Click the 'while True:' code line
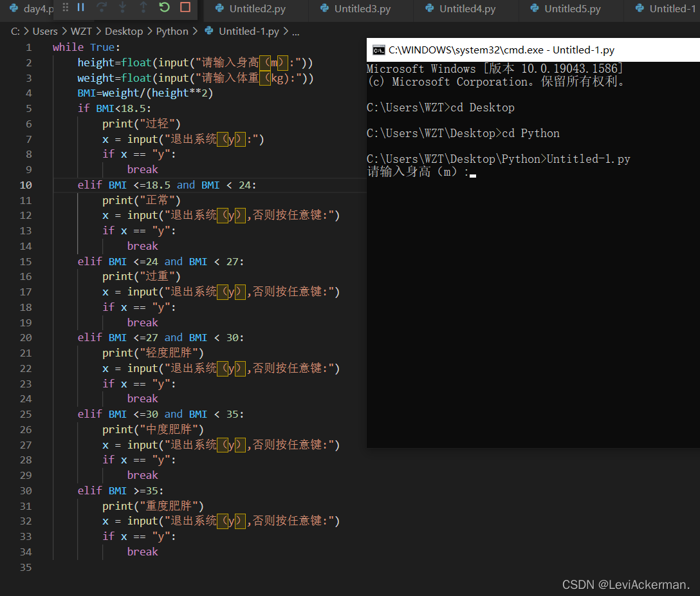This screenshot has height=596, width=700. [x=86, y=48]
